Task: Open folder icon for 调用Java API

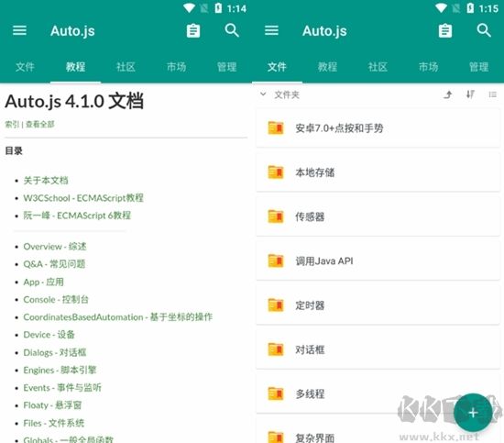Action: pyautogui.click(x=276, y=260)
